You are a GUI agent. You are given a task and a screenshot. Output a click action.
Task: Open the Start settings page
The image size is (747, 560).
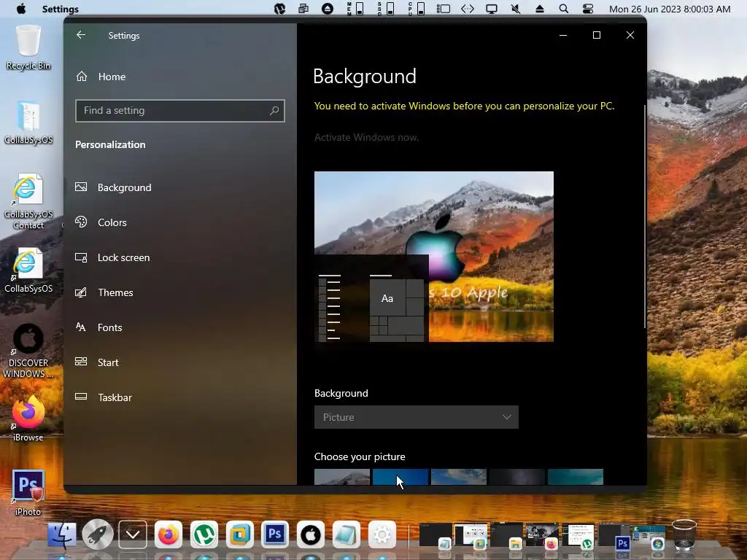[97, 362]
